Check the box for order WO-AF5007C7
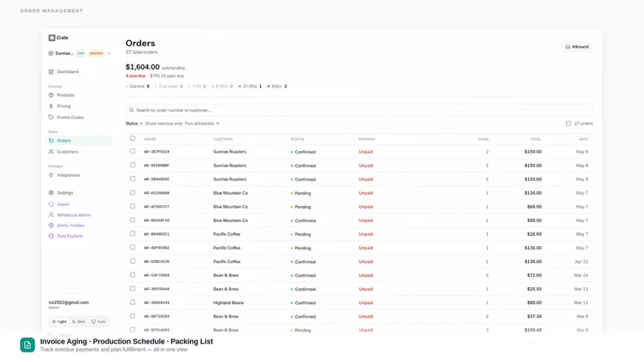The height and width of the screenshot is (362, 644). click(x=133, y=207)
